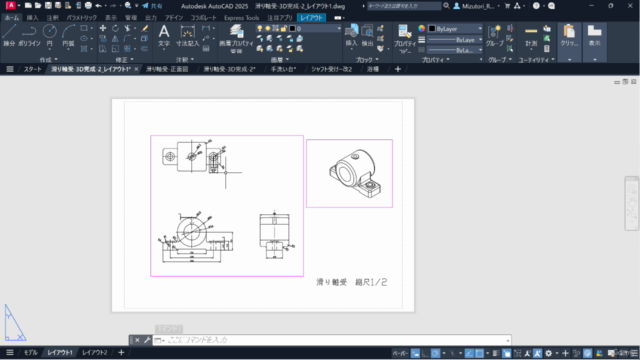The width and height of the screenshot is (640, 360).
Task: Open the ByLayer linetype dropdown
Action: [x=455, y=50]
